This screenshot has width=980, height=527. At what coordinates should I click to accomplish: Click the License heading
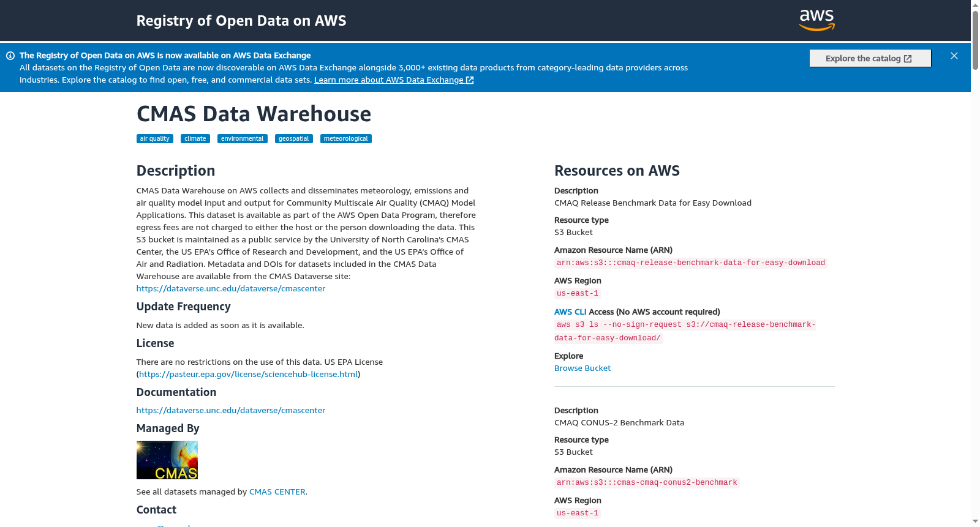click(x=156, y=343)
